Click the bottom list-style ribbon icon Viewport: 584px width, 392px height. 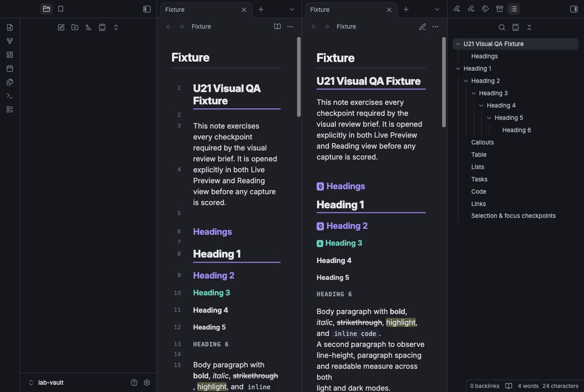pos(10,109)
